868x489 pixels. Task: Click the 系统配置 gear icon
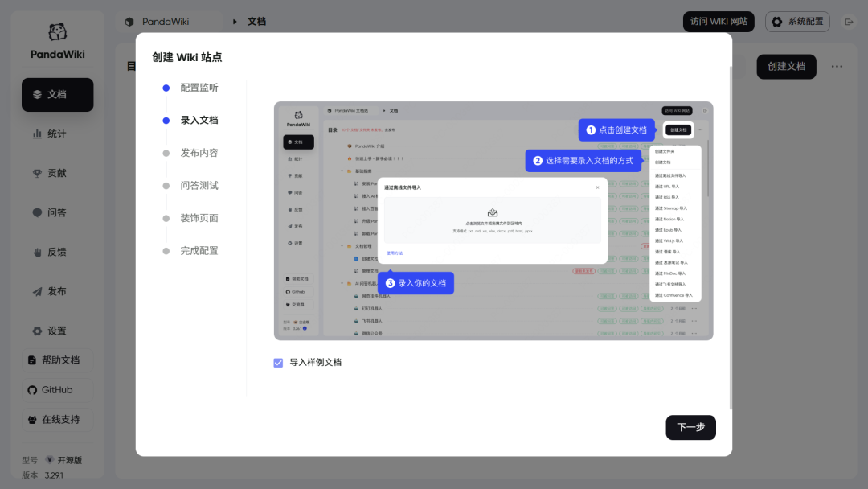tap(776, 22)
